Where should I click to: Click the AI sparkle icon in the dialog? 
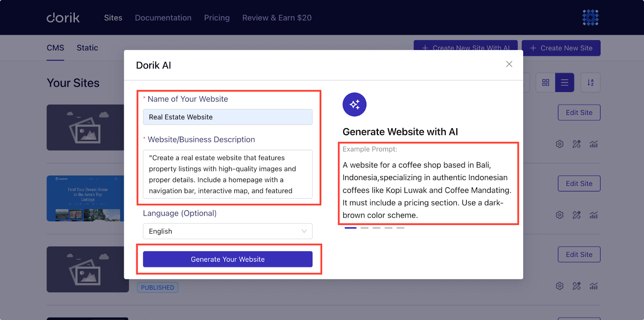[355, 104]
